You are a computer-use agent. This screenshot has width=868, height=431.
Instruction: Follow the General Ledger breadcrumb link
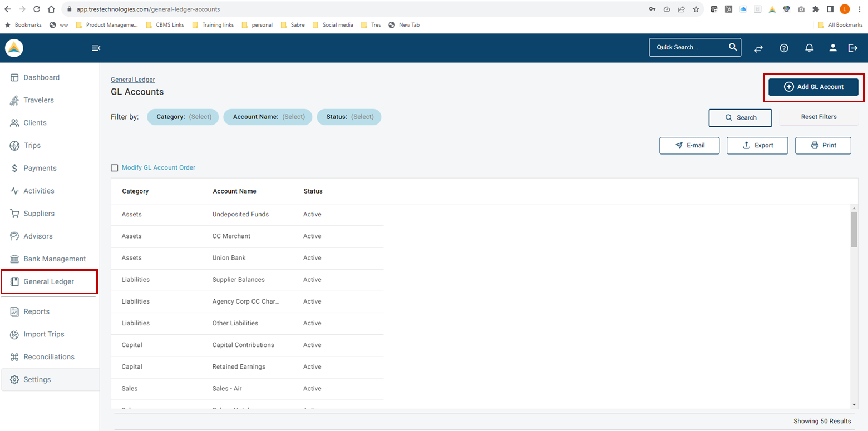click(132, 79)
